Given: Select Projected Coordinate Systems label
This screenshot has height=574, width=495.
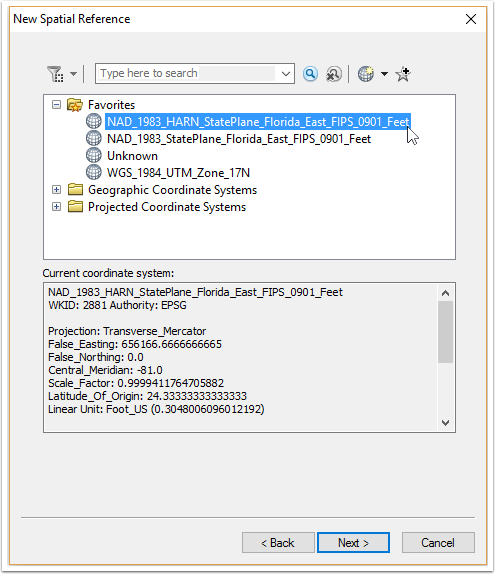Looking at the screenshot, I should point(167,207).
